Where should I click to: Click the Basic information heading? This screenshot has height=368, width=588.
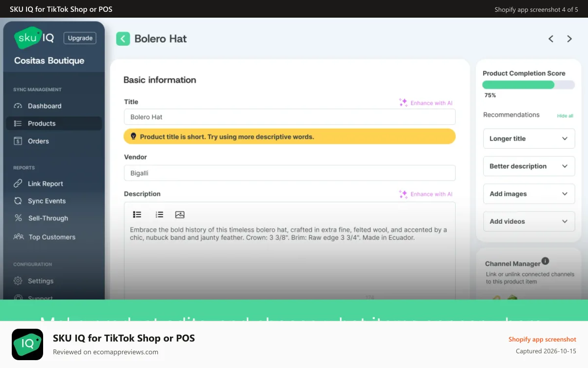(160, 80)
